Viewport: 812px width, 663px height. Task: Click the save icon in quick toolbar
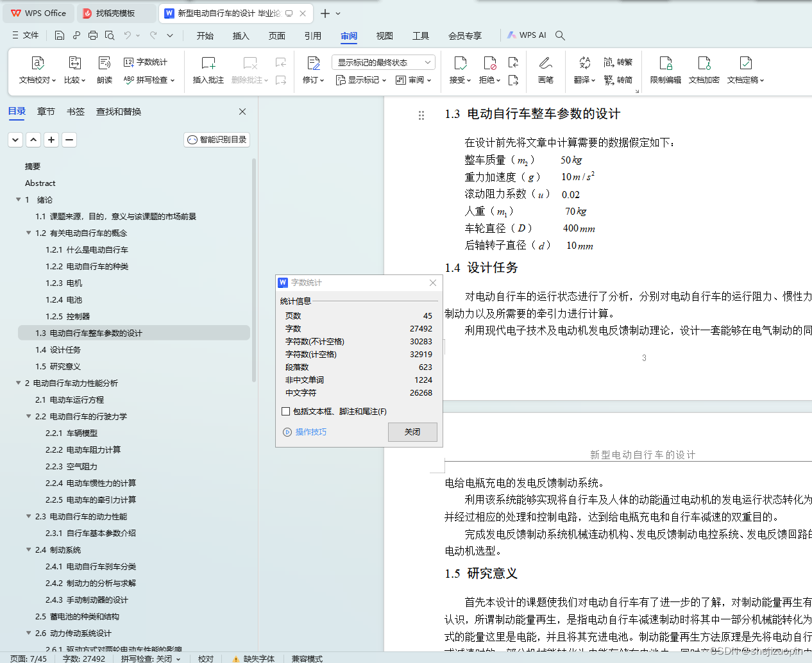59,35
